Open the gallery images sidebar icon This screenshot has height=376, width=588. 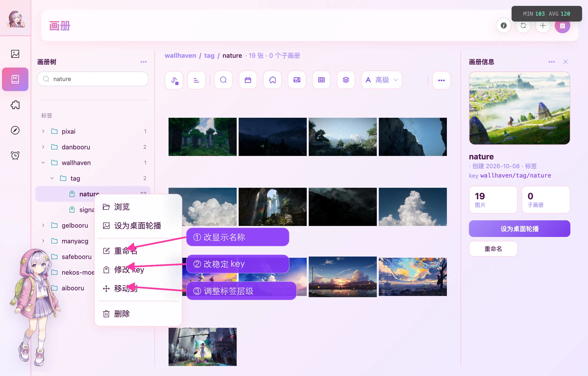pyautogui.click(x=15, y=54)
